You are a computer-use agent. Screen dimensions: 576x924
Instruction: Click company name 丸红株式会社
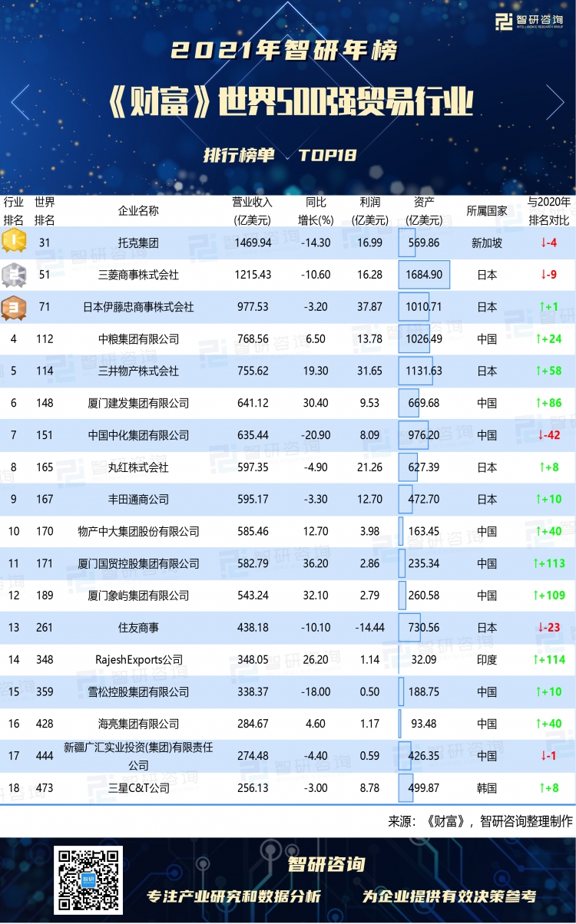(138, 467)
